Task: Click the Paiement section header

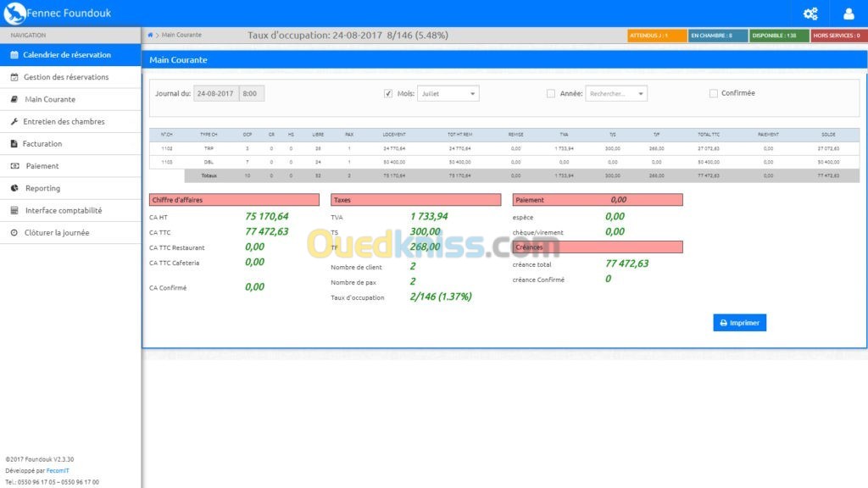Action: click(x=598, y=200)
